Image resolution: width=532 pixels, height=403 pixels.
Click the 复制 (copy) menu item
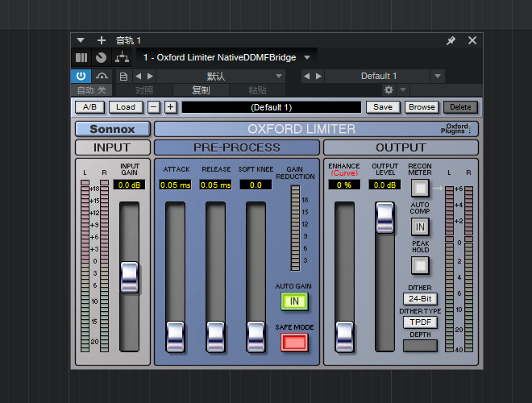click(x=201, y=90)
